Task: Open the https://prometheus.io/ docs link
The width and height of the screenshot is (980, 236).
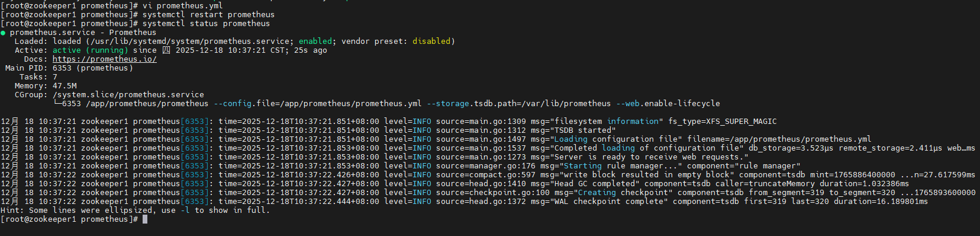Action: point(104,59)
